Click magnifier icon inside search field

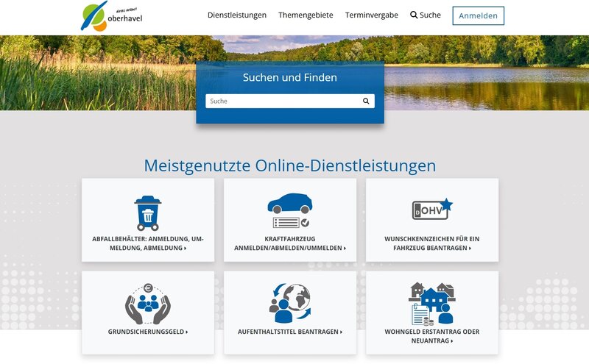coord(366,101)
